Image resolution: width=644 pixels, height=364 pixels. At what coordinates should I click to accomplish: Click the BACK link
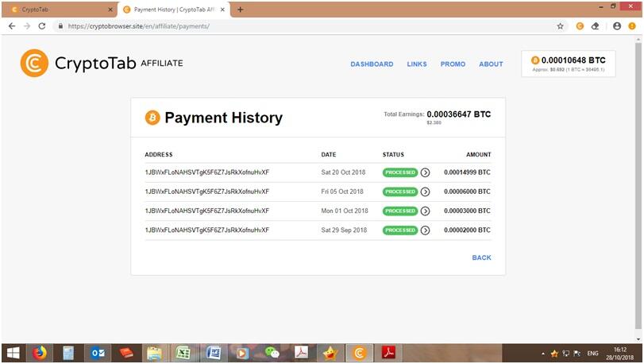click(x=481, y=258)
